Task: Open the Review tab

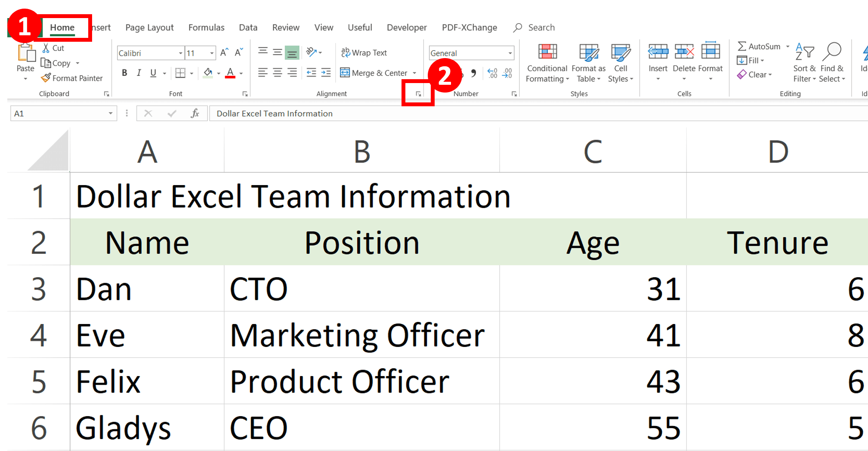Action: 286,28
